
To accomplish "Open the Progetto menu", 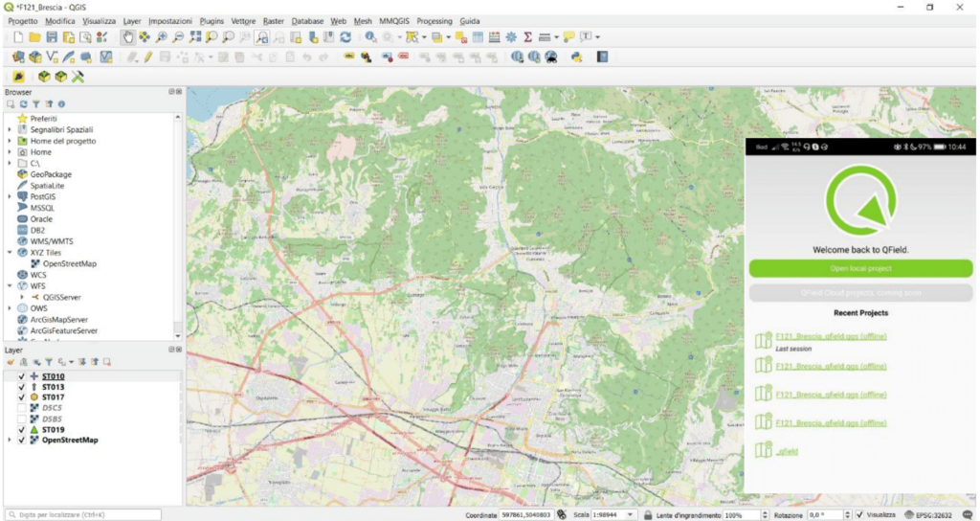I will coord(23,21).
